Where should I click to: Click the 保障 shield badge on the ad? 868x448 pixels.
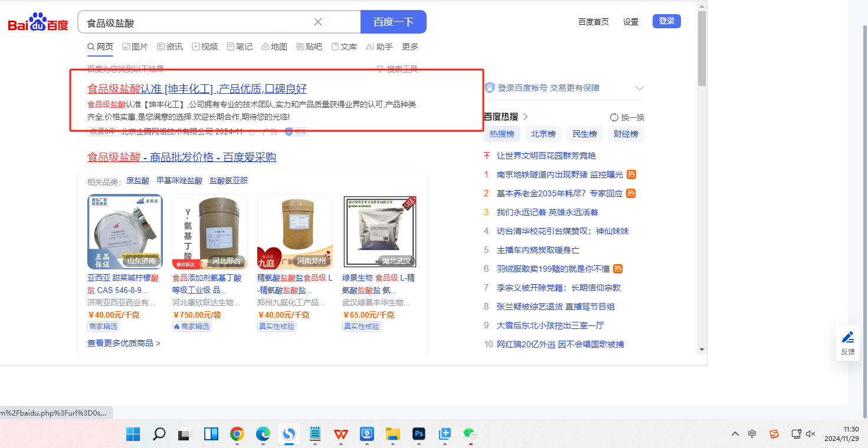pos(297,131)
